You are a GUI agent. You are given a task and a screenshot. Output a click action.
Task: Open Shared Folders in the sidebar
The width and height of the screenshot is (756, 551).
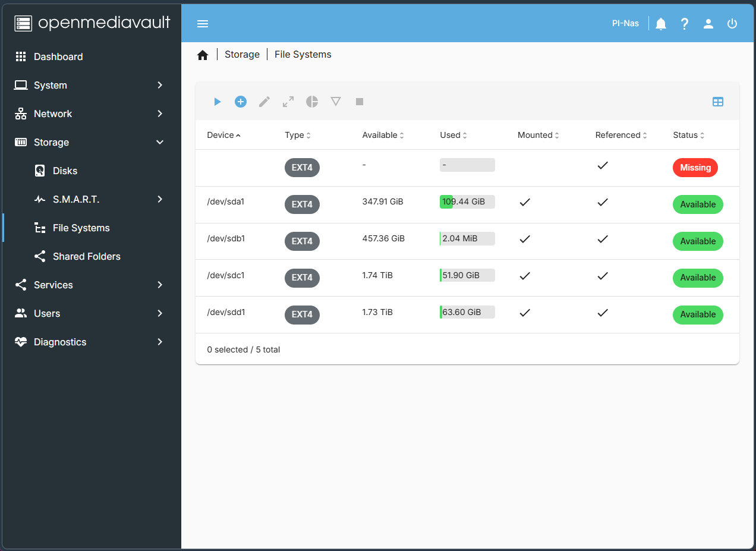pos(87,256)
